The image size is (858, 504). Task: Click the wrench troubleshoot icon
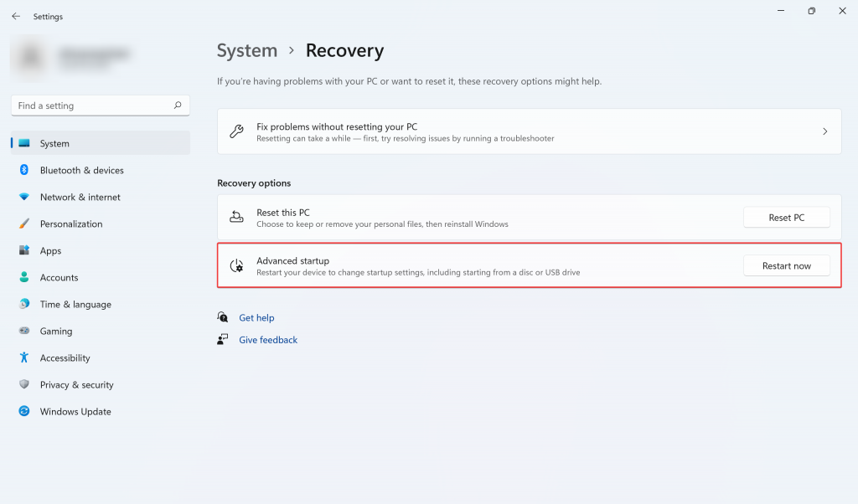[236, 131]
